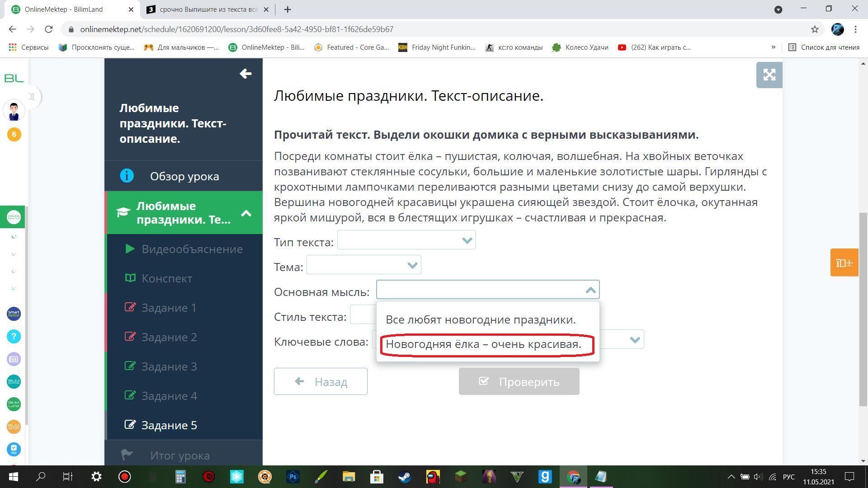Collapse the Основная мысль dropdown
Image resolution: width=868 pixels, height=488 pixels.
pos(590,290)
